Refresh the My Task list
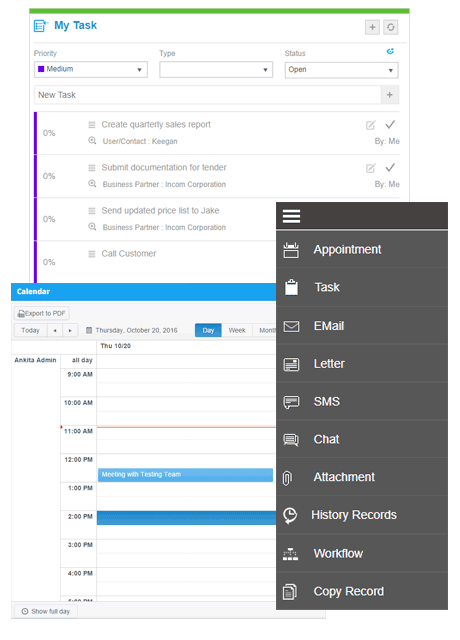Screen dimensions: 460x640 [391, 27]
